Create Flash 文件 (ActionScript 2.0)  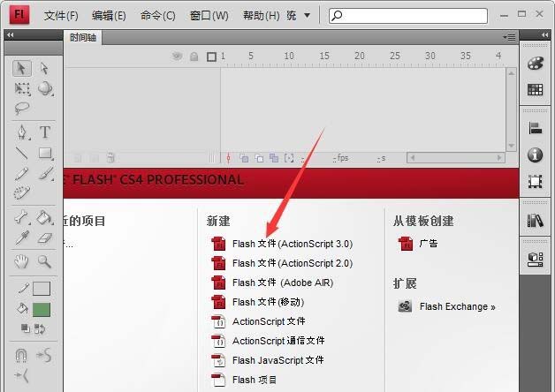pyautogui.click(x=282, y=263)
